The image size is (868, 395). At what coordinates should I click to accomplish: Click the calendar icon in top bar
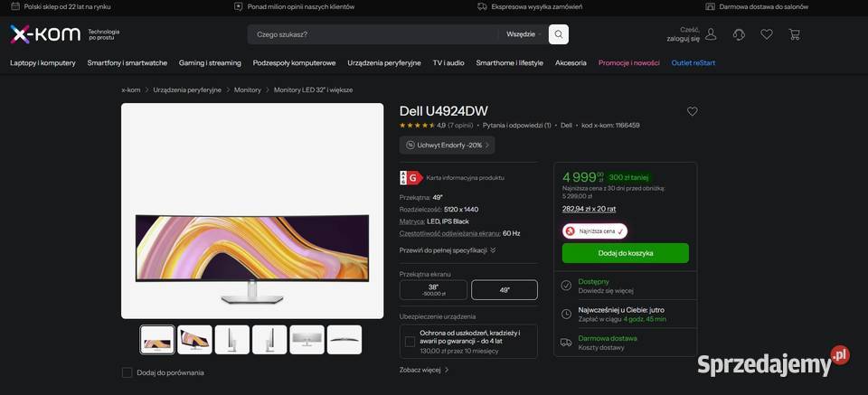tap(15, 6)
